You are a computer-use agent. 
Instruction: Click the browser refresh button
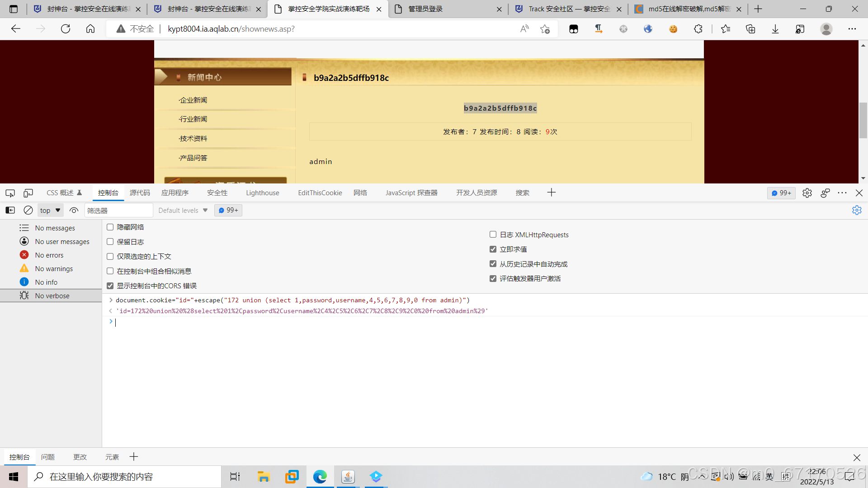click(x=66, y=29)
